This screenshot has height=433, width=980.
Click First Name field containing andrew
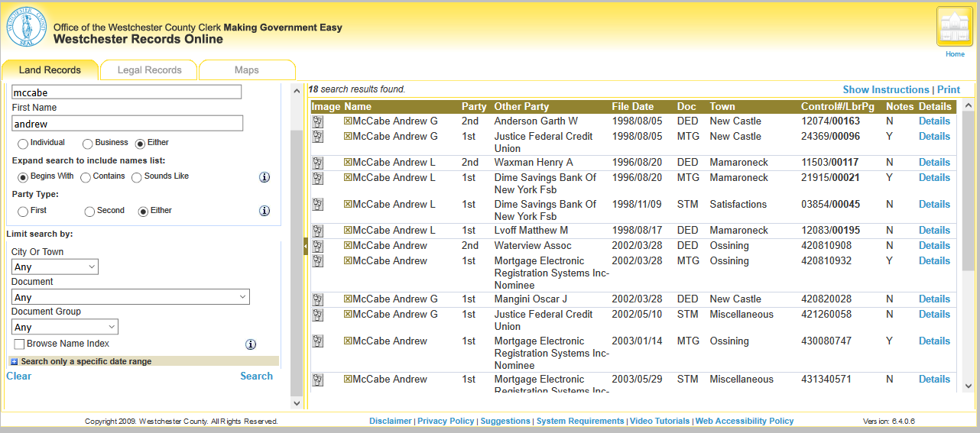pos(127,123)
